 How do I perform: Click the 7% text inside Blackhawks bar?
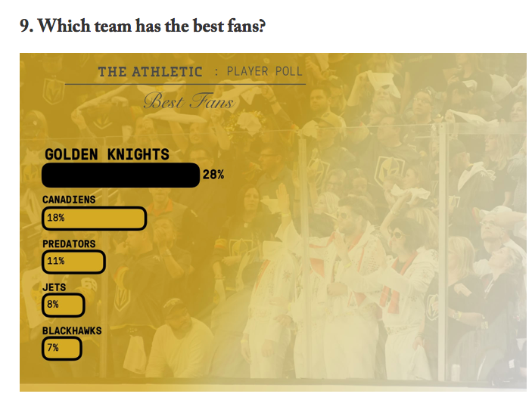pos(53,348)
